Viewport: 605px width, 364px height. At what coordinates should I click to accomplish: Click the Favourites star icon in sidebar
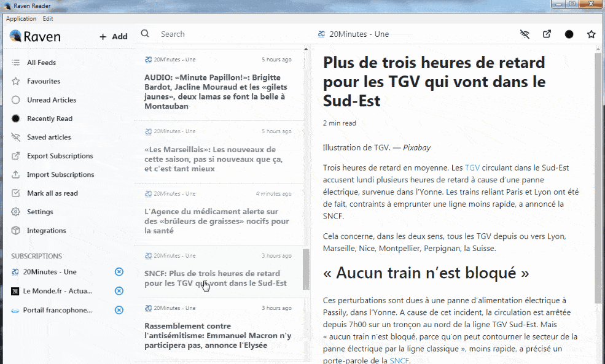click(x=15, y=81)
